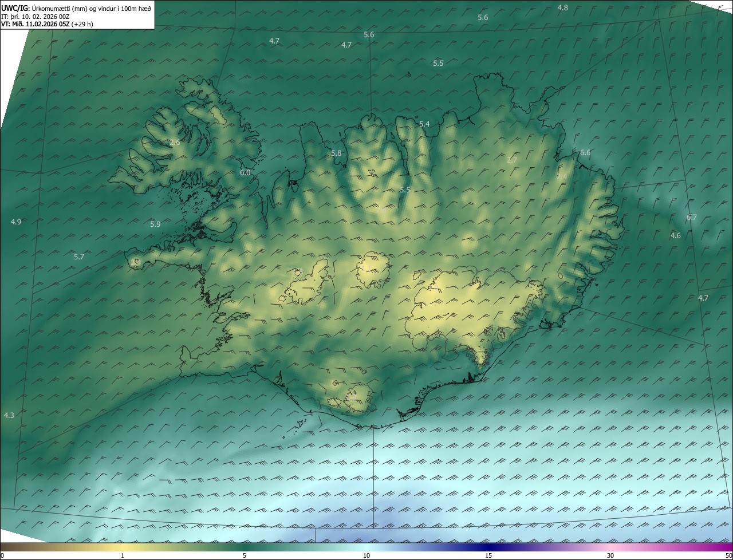Click the "0" tick on the color scale
The height and width of the screenshot is (560, 733).
(x=2, y=555)
